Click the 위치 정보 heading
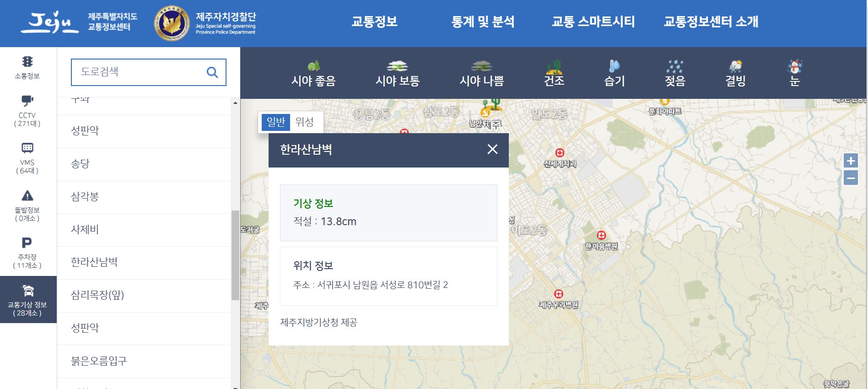The image size is (868, 389). point(313,266)
